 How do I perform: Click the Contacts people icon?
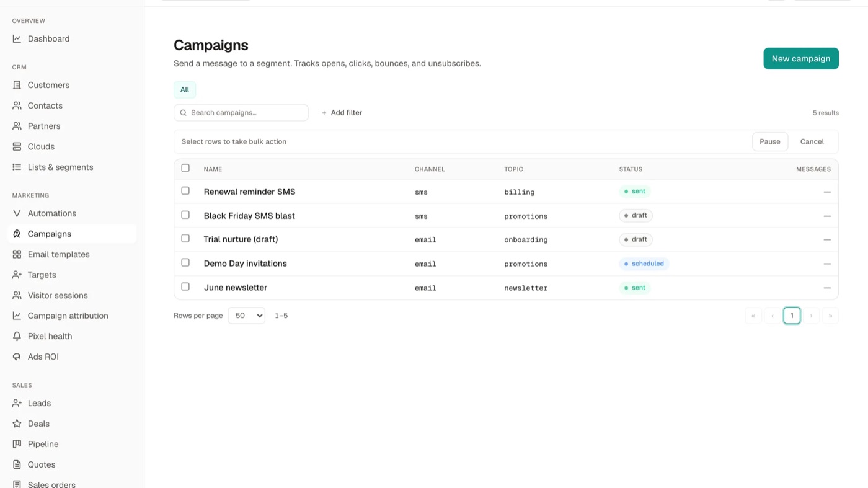[x=17, y=105]
